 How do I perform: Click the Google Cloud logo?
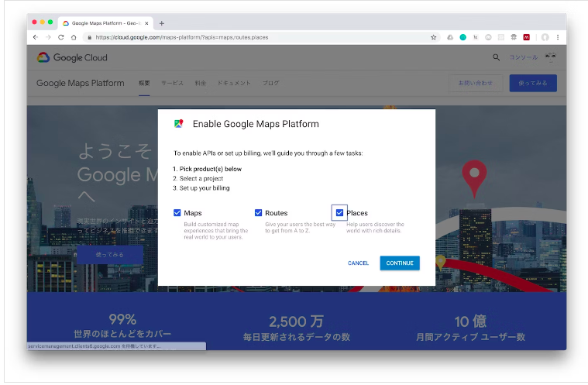pyautogui.click(x=72, y=57)
